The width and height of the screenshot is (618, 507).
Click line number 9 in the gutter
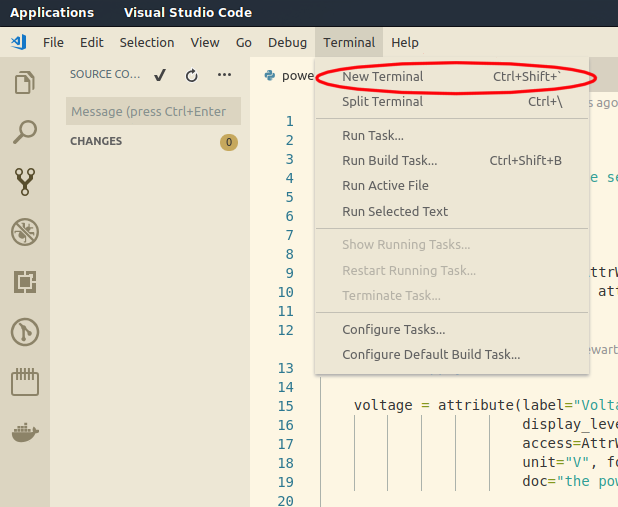pos(290,273)
